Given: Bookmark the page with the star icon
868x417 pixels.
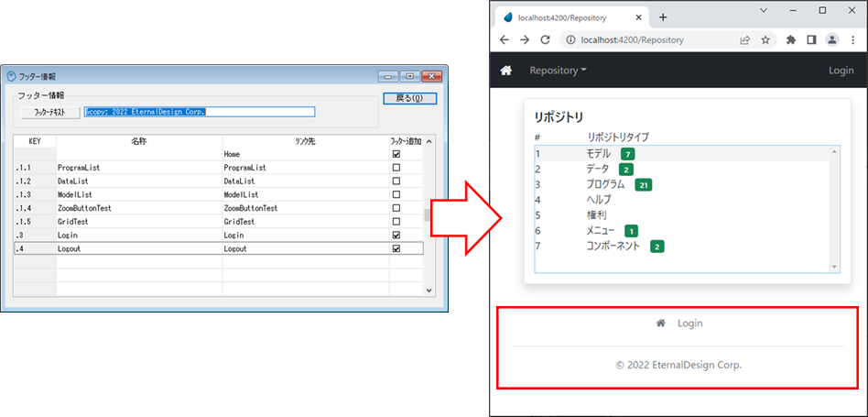Looking at the screenshot, I should (x=765, y=40).
